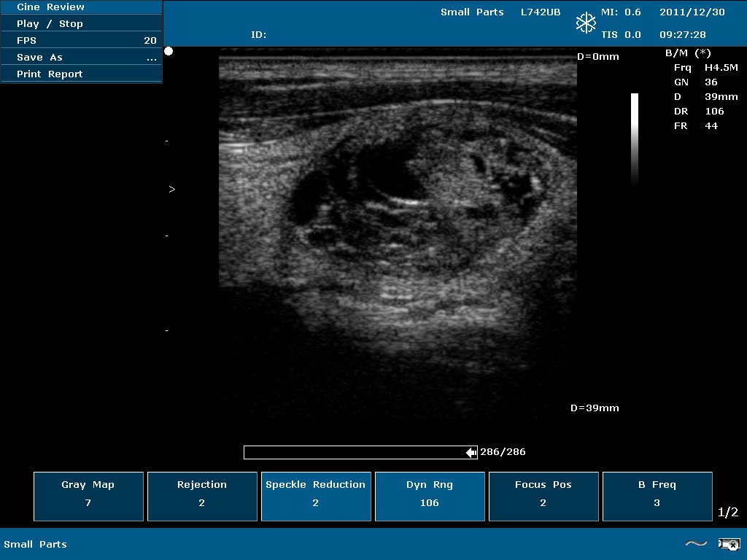The image size is (747, 560).
Task: Click the white probe orientation dot
Action: tap(169, 51)
